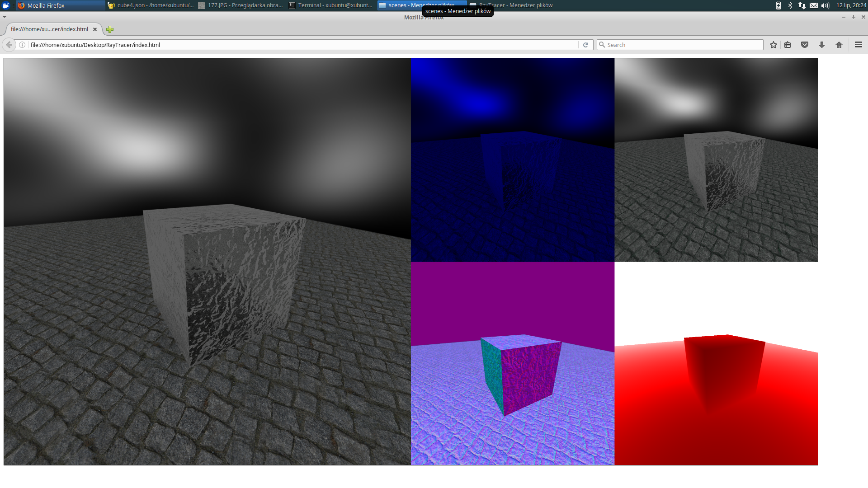The width and height of the screenshot is (868, 488).
Task: Click the normal map render thumbnail
Action: pyautogui.click(x=513, y=363)
